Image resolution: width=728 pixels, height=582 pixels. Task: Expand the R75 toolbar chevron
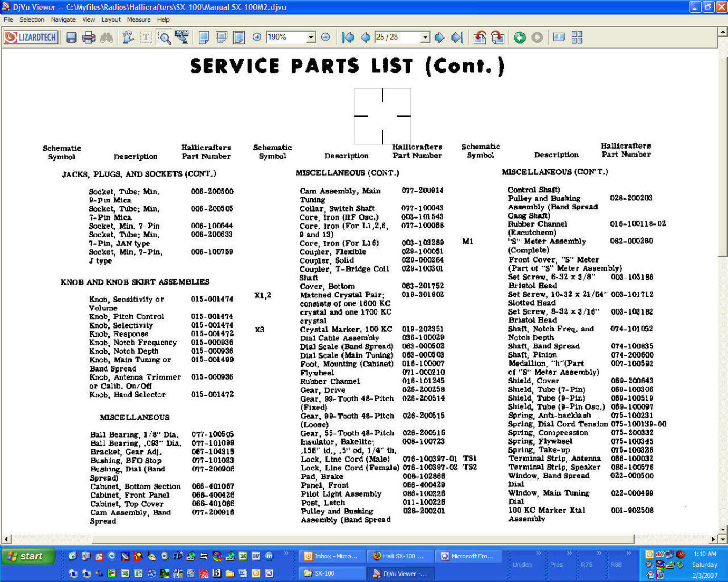pos(599,553)
